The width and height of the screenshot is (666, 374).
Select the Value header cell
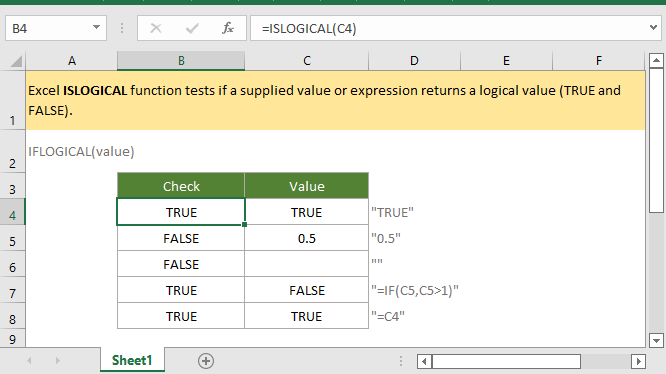coord(307,186)
